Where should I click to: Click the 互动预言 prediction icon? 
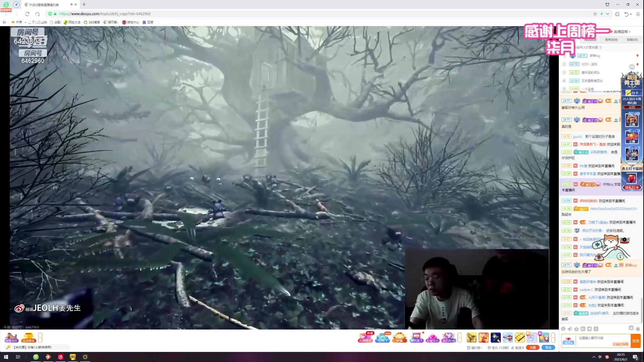pos(29,337)
